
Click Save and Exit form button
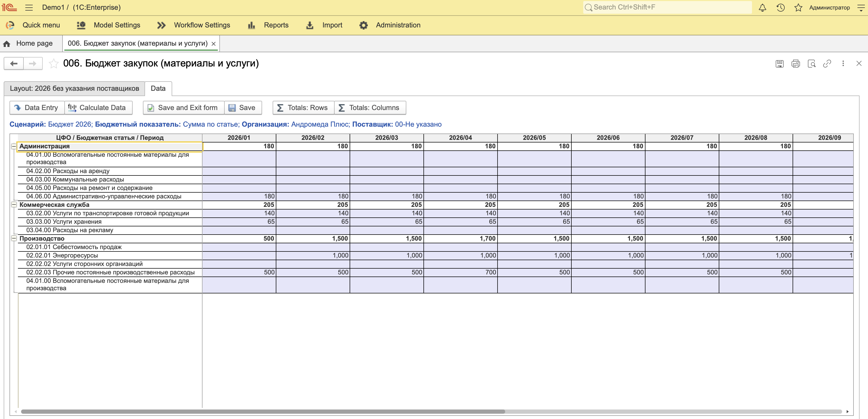point(184,108)
